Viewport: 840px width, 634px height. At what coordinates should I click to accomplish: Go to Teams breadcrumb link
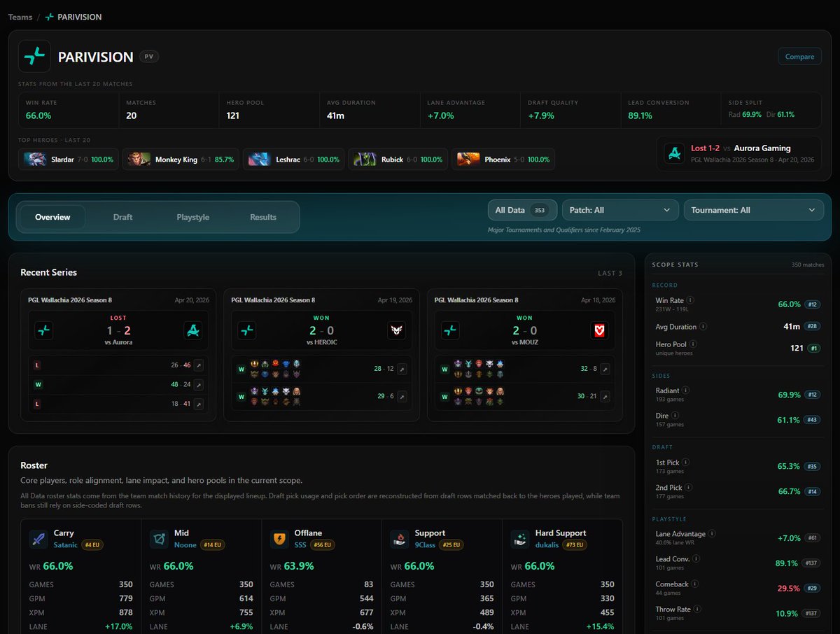click(x=20, y=17)
